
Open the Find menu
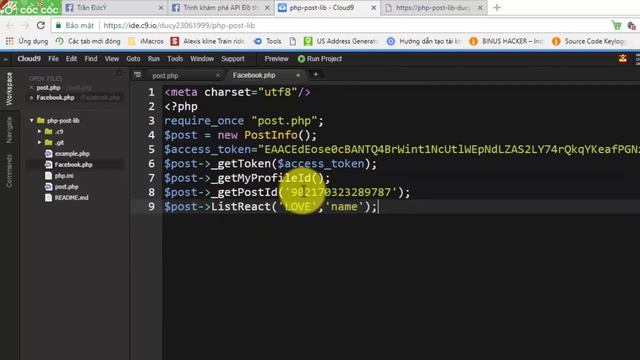[91, 59]
